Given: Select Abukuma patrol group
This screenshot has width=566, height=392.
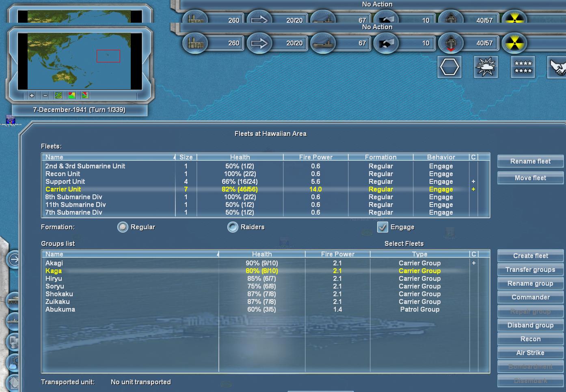Looking at the screenshot, I should [266, 309].
